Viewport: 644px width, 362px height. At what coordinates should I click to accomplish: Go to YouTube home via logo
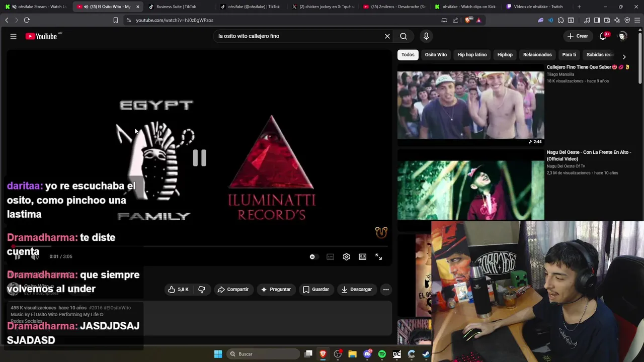coord(41,36)
